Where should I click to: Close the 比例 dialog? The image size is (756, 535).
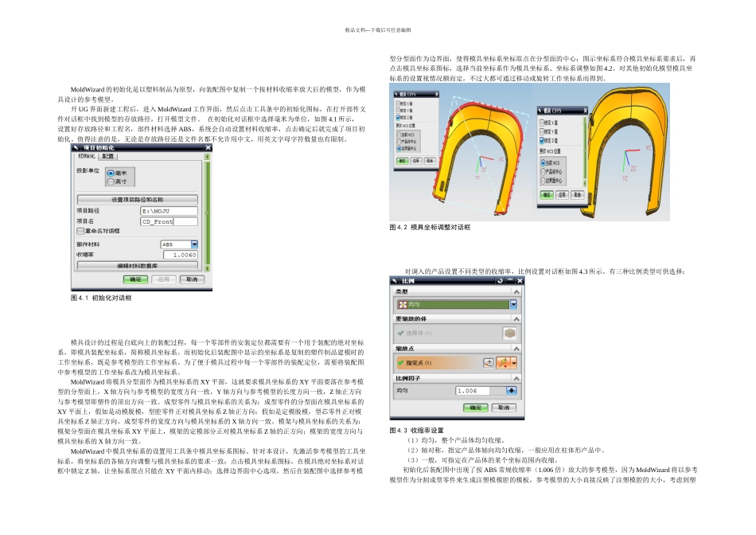520,281
